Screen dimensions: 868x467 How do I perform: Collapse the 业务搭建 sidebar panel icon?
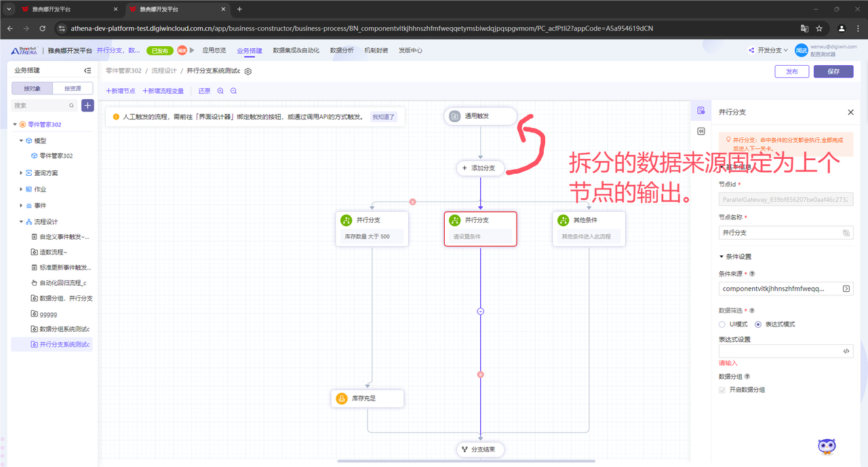[87, 71]
